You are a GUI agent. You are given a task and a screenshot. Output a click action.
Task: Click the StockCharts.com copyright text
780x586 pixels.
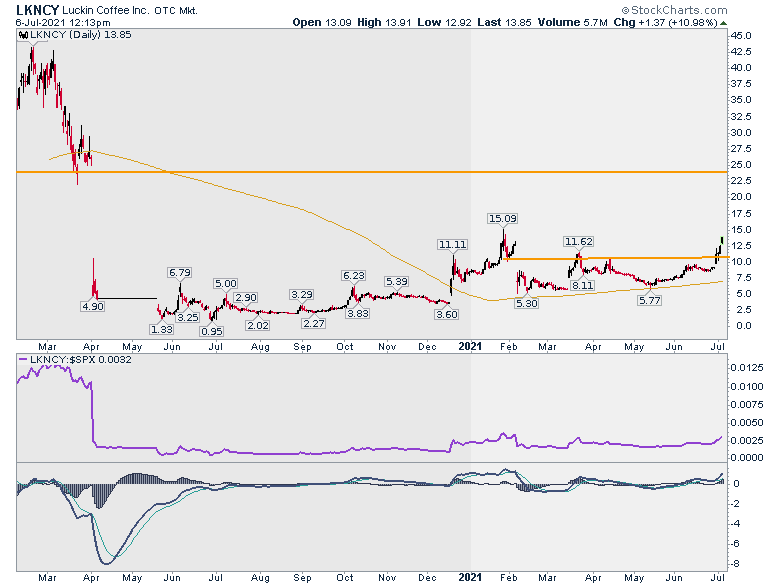coord(675,10)
